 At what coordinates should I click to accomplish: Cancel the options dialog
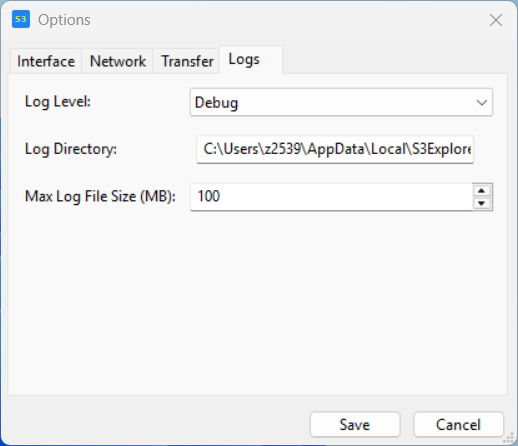point(458,425)
